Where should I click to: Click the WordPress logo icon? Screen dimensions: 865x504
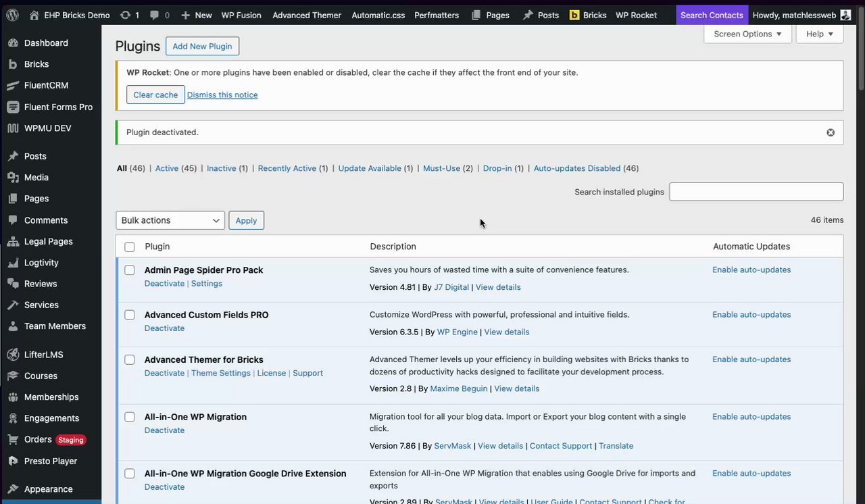tap(12, 15)
